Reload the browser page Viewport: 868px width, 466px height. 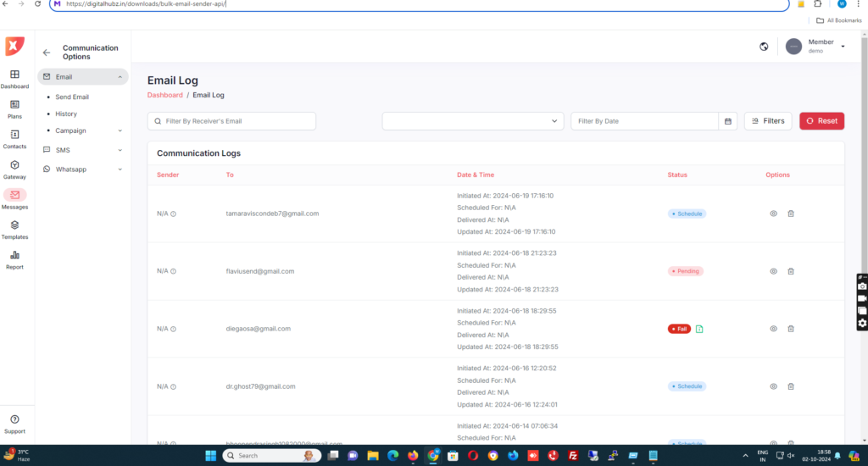(37, 4)
